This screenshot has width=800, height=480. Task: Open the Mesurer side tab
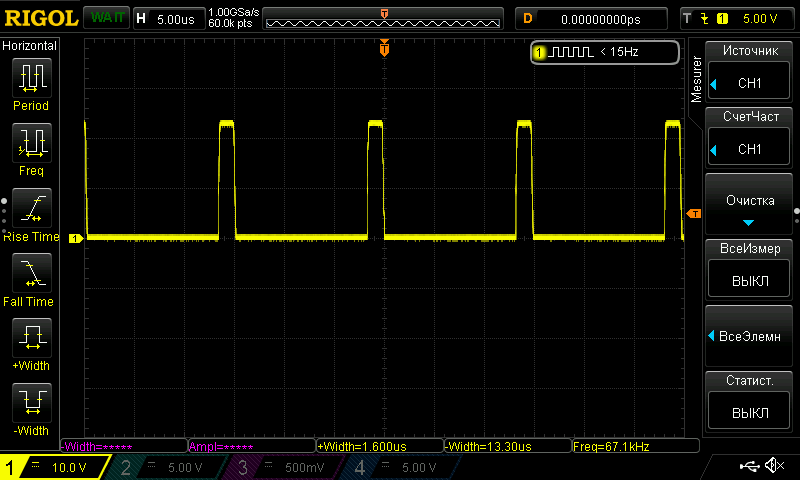[x=697, y=78]
